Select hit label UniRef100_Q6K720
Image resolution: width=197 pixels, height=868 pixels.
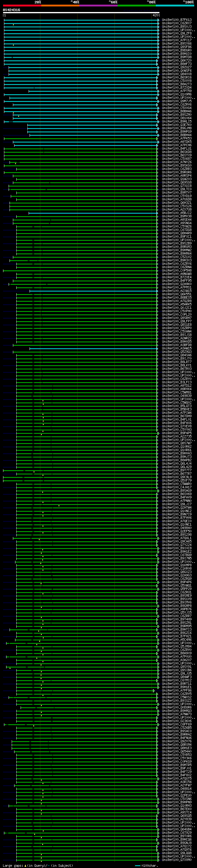(177, 60)
